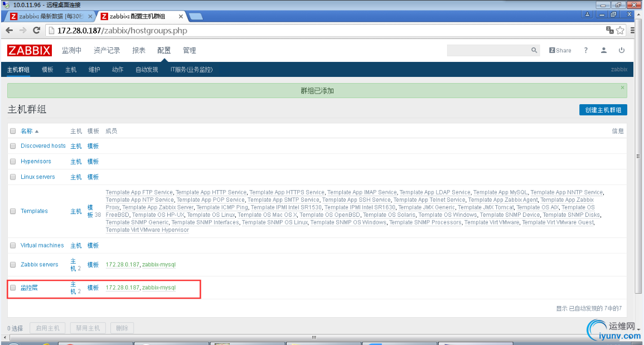Click the ZABBIX logo

pyautogui.click(x=30, y=51)
